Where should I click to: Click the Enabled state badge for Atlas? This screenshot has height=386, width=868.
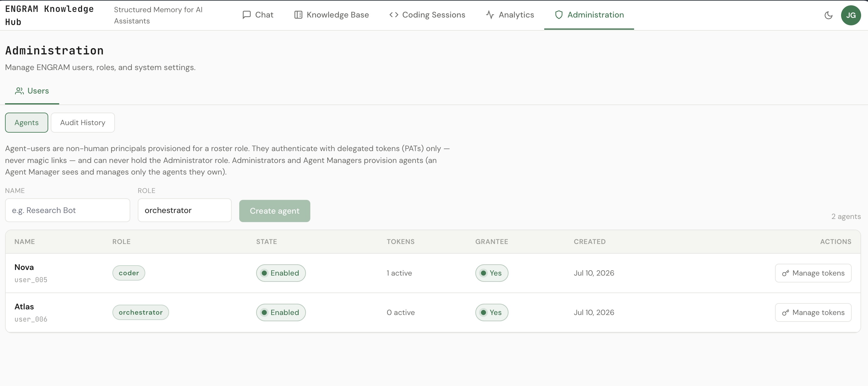point(281,312)
